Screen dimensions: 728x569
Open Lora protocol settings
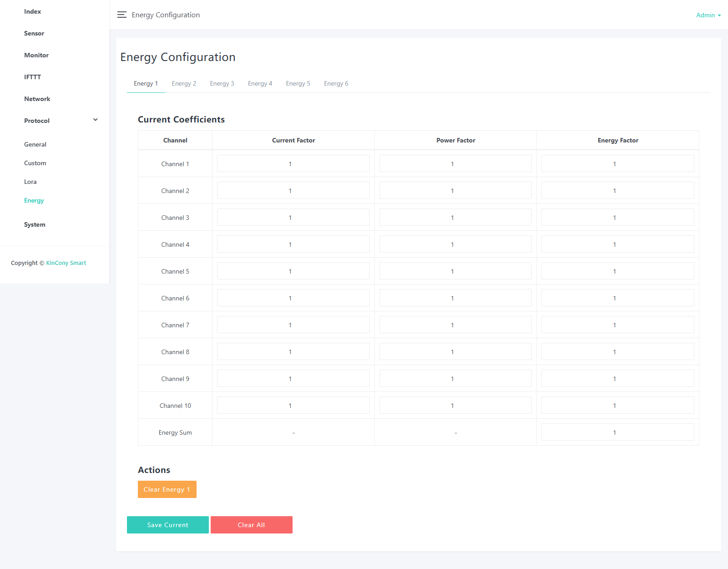coord(30,182)
